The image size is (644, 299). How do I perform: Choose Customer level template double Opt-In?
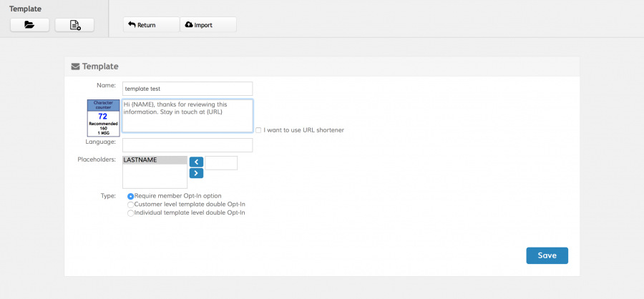pyautogui.click(x=130, y=205)
